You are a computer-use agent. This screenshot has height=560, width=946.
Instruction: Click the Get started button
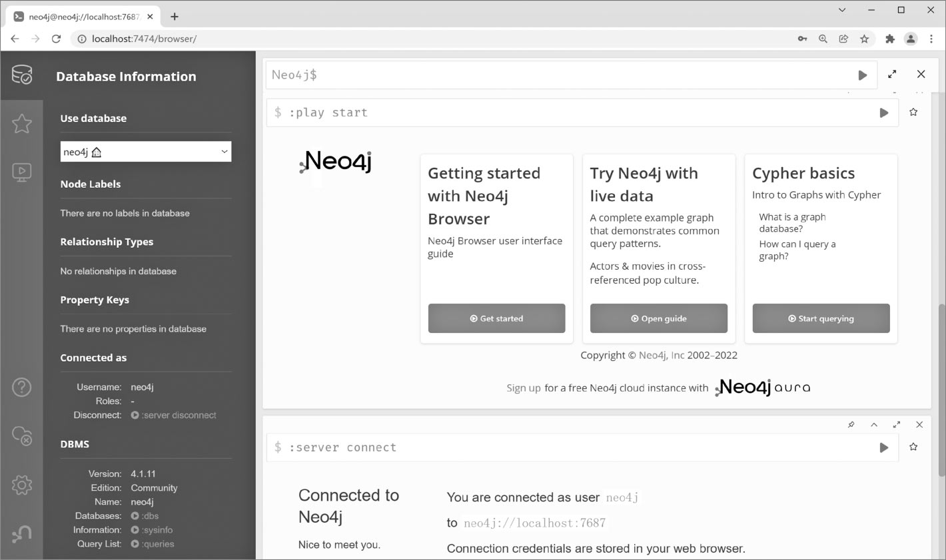(496, 318)
